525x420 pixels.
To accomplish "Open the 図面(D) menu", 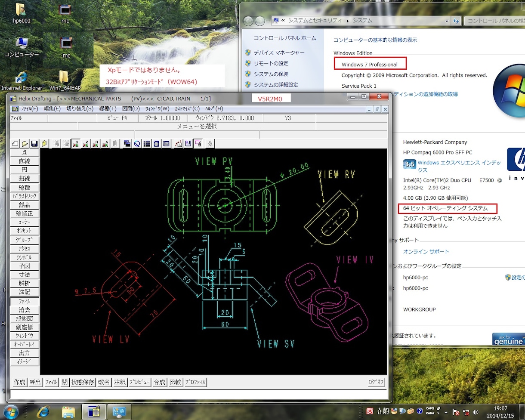I will click(x=131, y=109).
